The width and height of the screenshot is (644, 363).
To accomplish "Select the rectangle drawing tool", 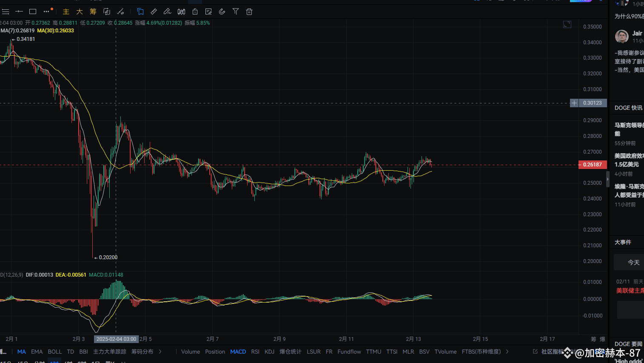I will pyautogui.click(x=32, y=11).
